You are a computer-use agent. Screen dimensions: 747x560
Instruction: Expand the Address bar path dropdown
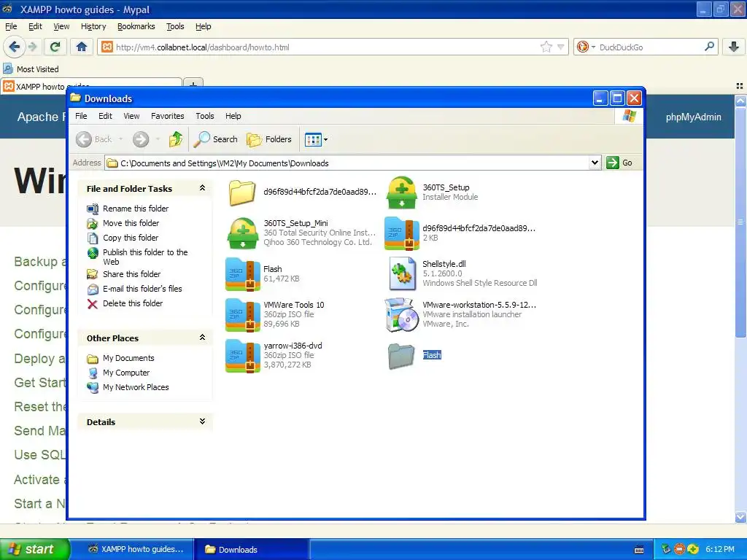point(595,163)
